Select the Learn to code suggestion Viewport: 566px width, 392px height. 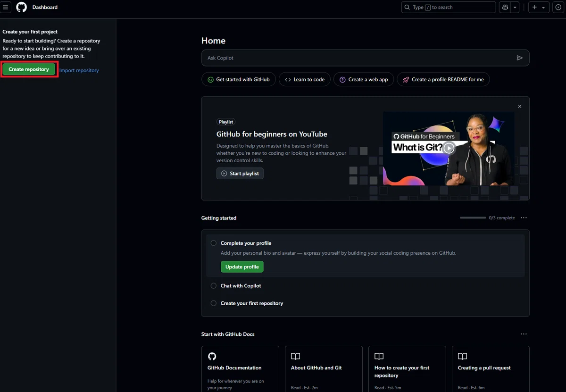[x=304, y=79]
